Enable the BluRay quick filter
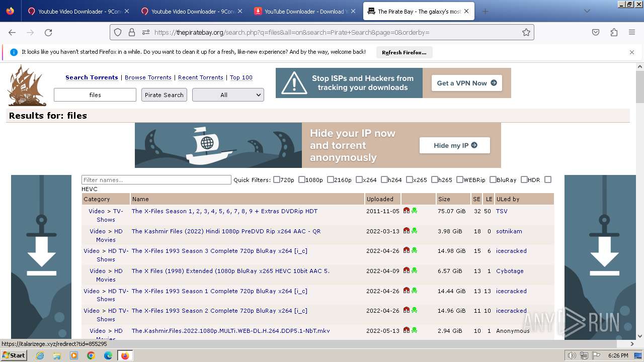Viewport: 644px width, 362px height. [x=493, y=179]
